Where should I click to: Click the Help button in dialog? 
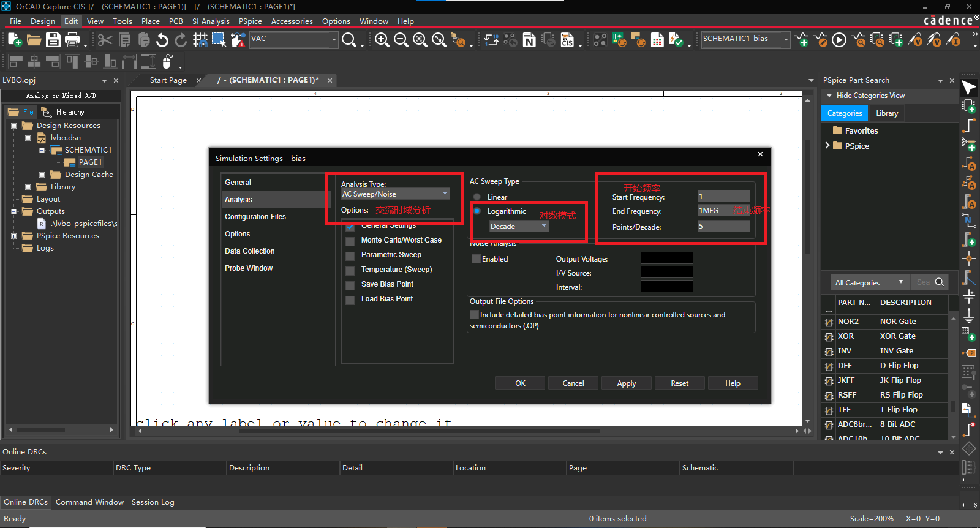pyautogui.click(x=733, y=383)
